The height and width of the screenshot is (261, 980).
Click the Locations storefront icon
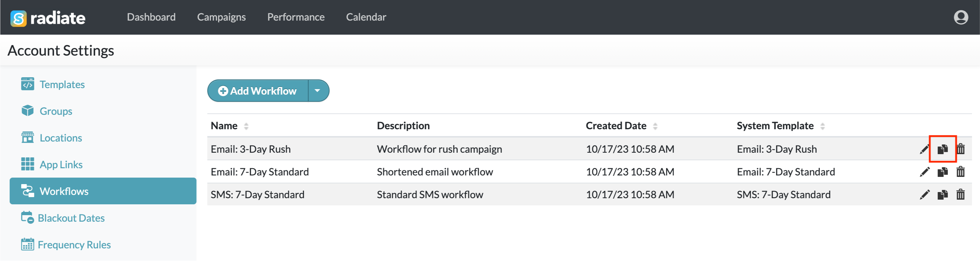pyautogui.click(x=27, y=137)
